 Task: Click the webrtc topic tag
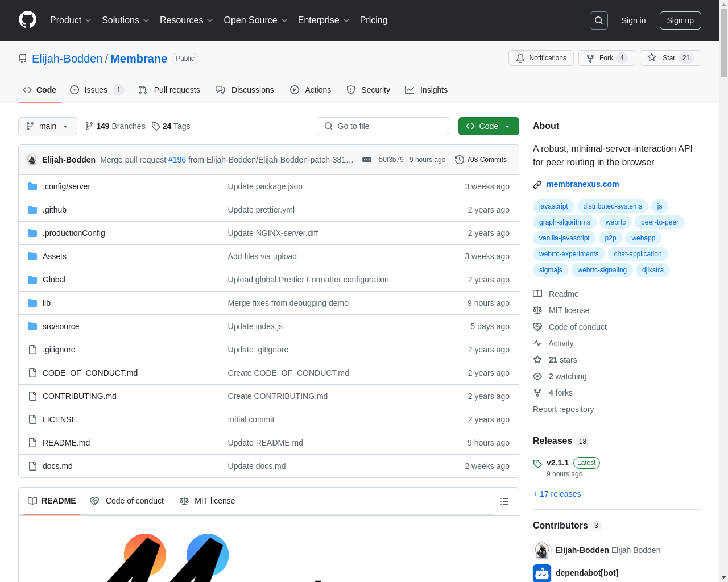click(615, 222)
